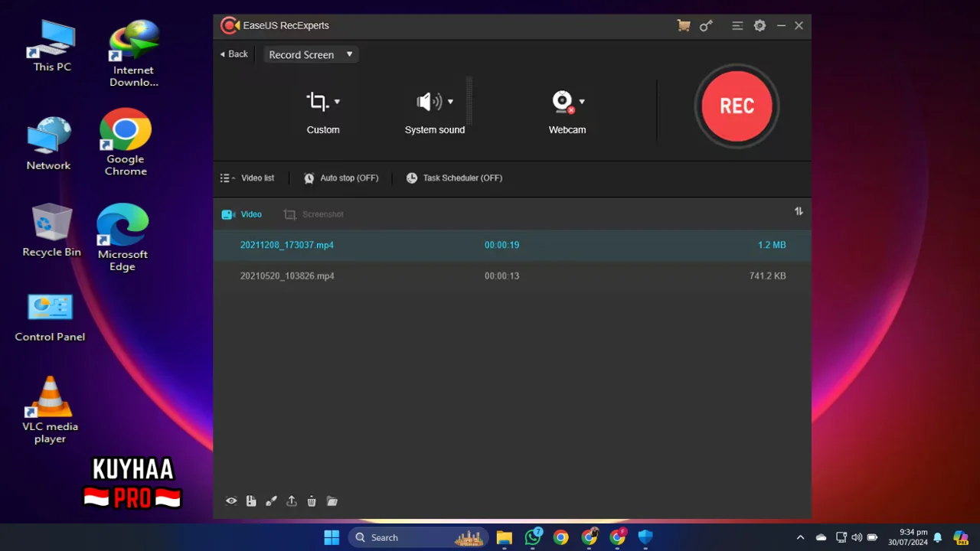
Task: Click the 1.2 MB file size
Action: click(x=772, y=245)
